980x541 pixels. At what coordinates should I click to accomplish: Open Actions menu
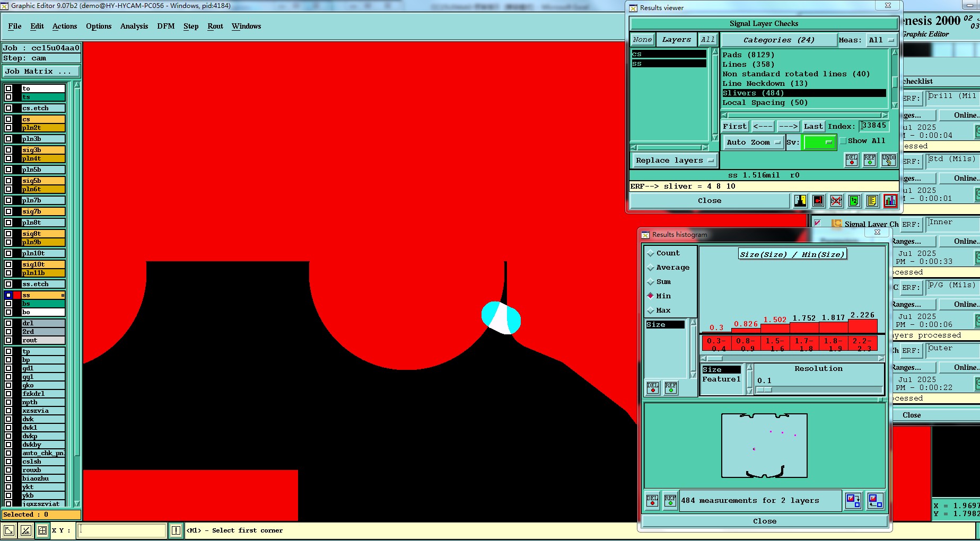click(65, 26)
